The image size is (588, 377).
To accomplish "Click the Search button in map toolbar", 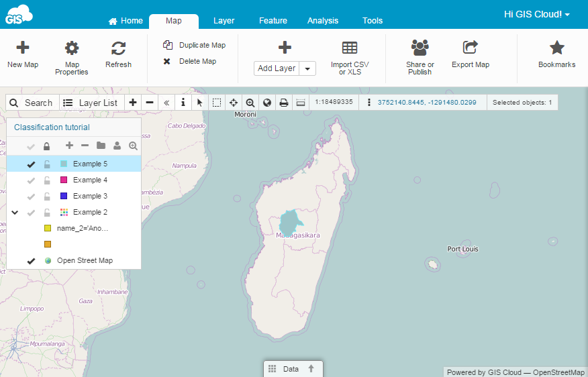I will coord(32,103).
